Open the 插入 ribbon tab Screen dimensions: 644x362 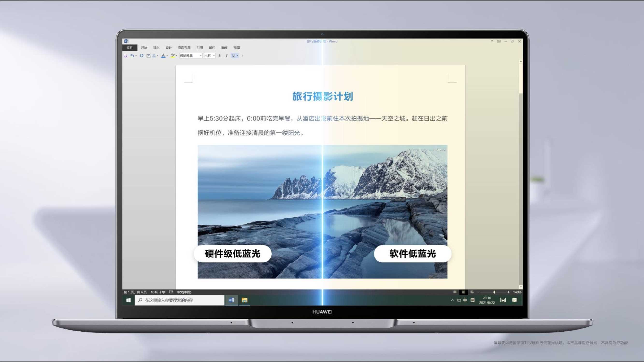point(156,48)
